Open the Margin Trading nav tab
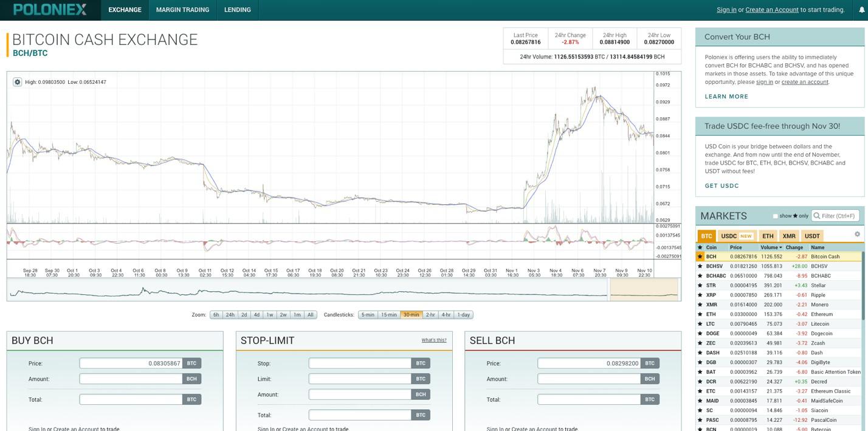This screenshot has width=868, height=431. point(182,10)
